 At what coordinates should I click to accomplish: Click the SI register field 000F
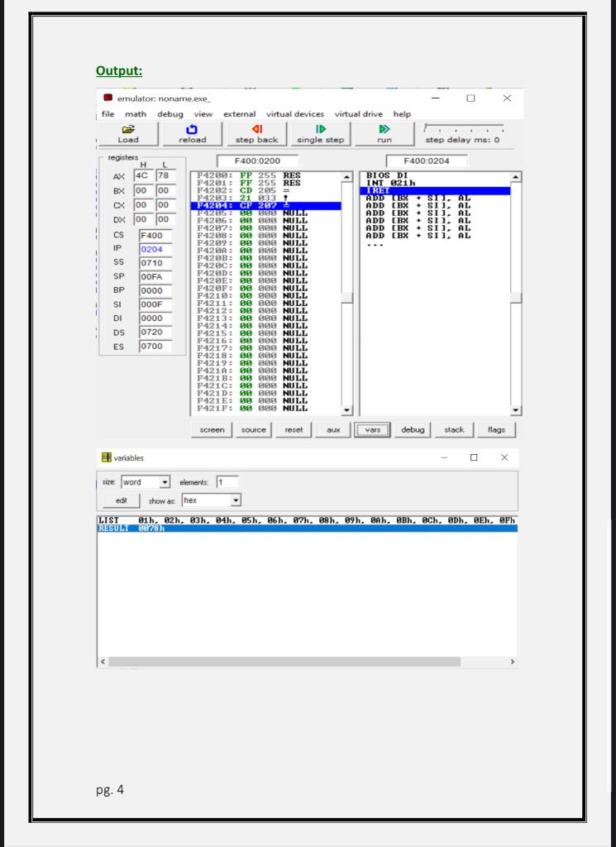[x=155, y=304]
